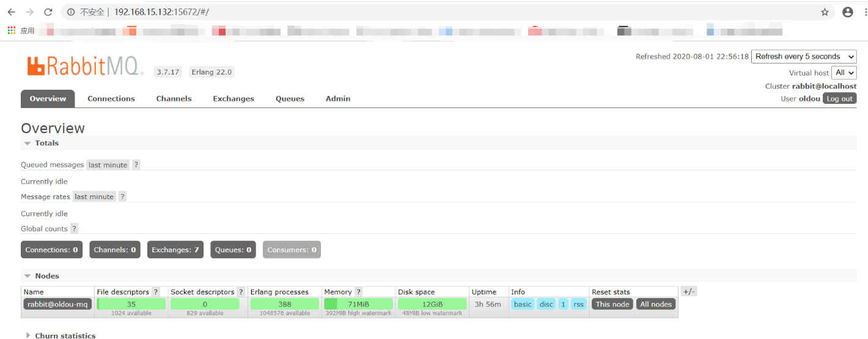The width and height of the screenshot is (868, 339).
Task: Click the Socket descriptors bar showing 0
Action: (x=205, y=304)
